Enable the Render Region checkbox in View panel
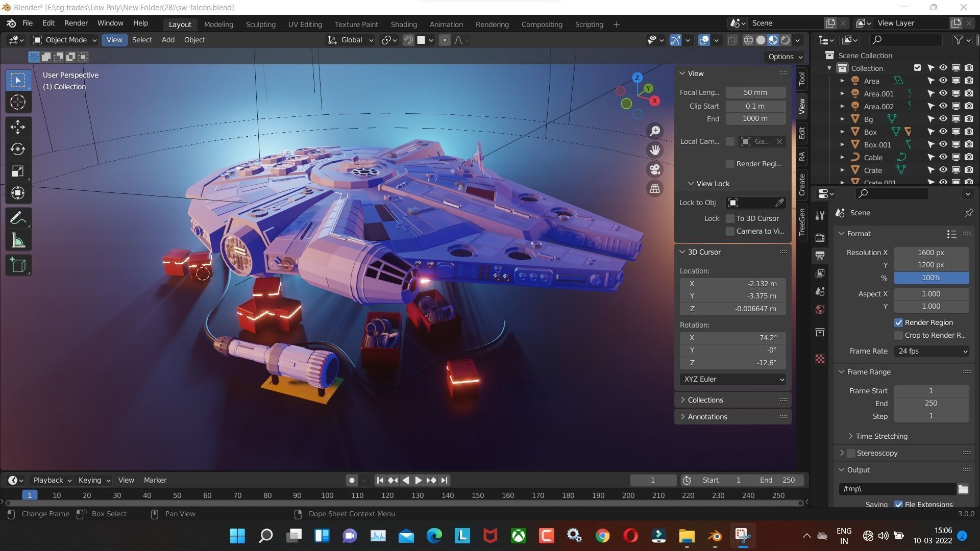The image size is (980, 551). [730, 164]
